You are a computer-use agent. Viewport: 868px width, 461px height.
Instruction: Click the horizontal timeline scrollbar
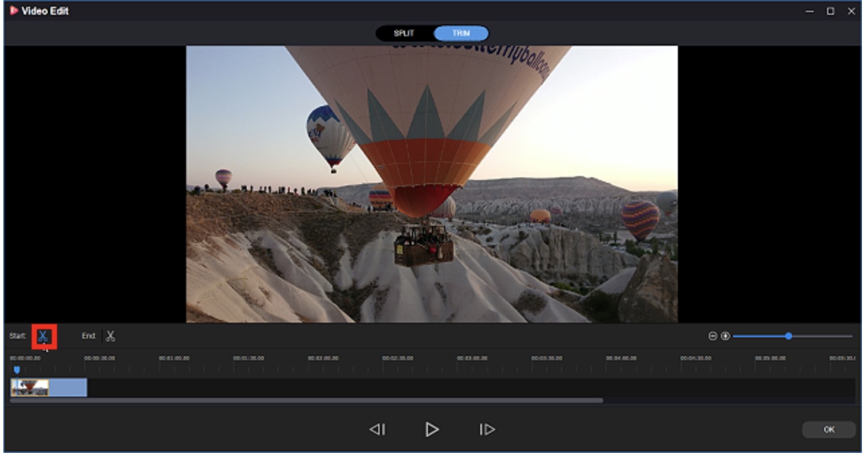(x=307, y=401)
